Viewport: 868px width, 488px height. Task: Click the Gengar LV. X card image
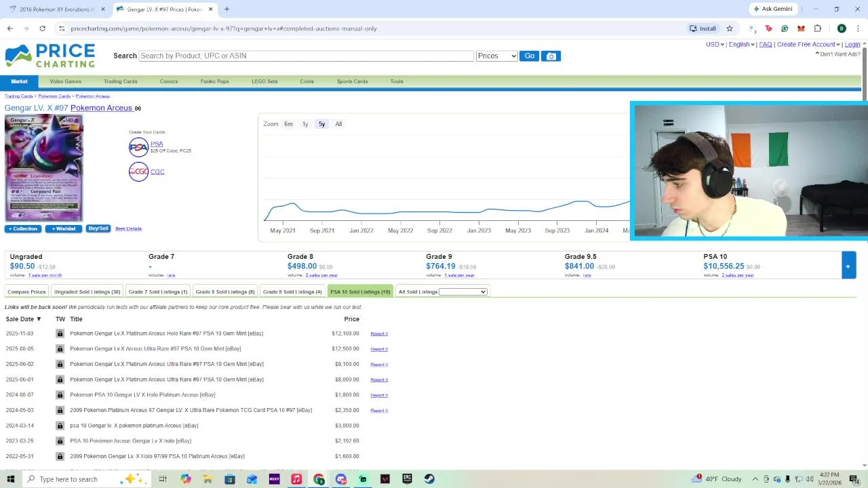pos(44,167)
